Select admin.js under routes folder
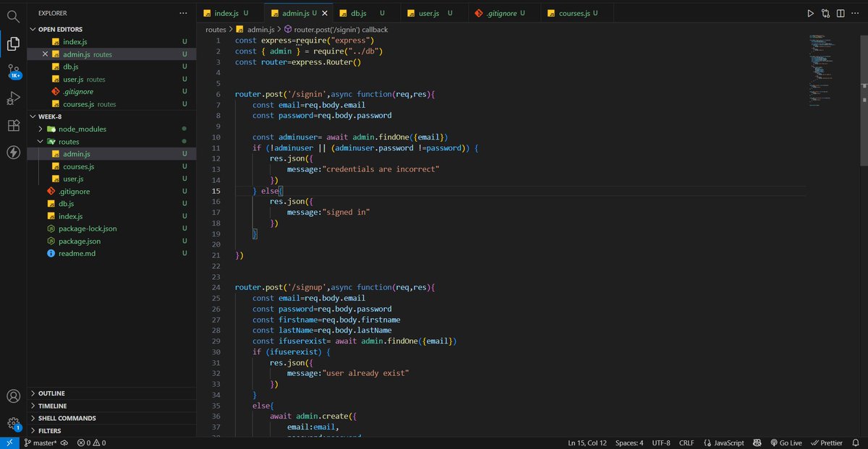This screenshot has width=868, height=449. pyautogui.click(x=111, y=154)
